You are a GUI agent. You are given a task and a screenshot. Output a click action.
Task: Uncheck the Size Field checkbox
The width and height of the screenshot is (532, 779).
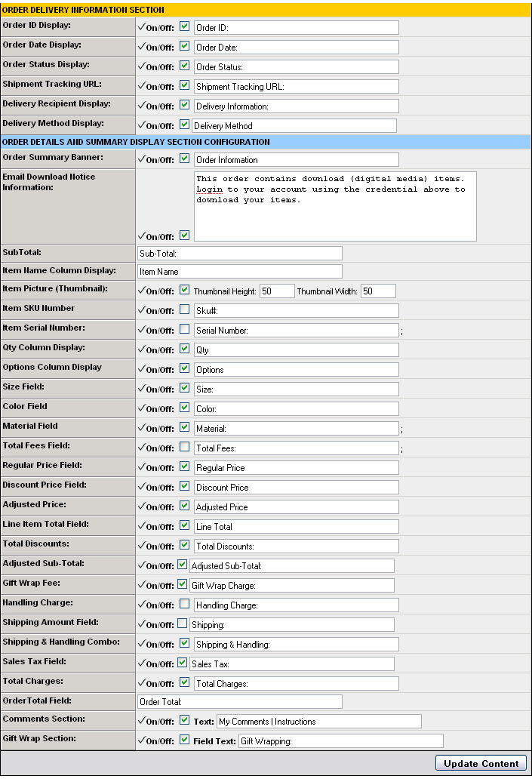[x=184, y=388]
